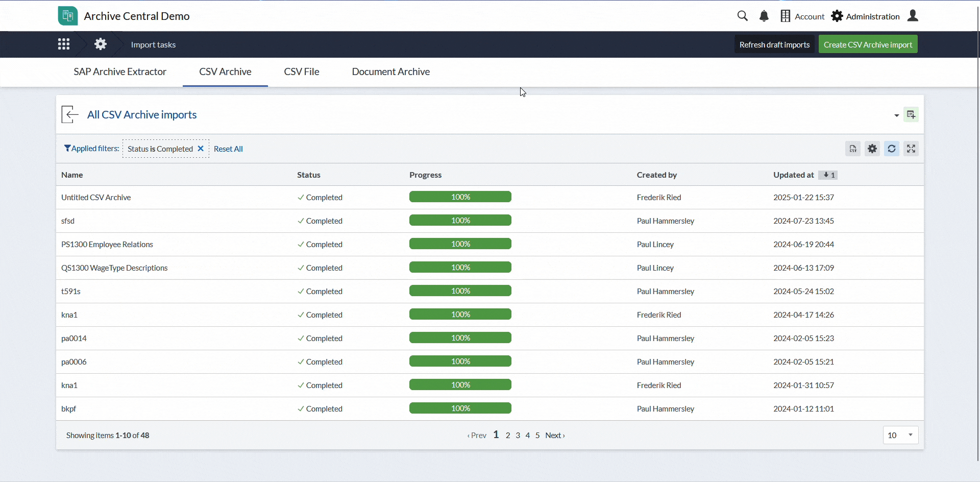Open the Account building icon
Viewport: 980px width, 482px height.
tap(786, 16)
